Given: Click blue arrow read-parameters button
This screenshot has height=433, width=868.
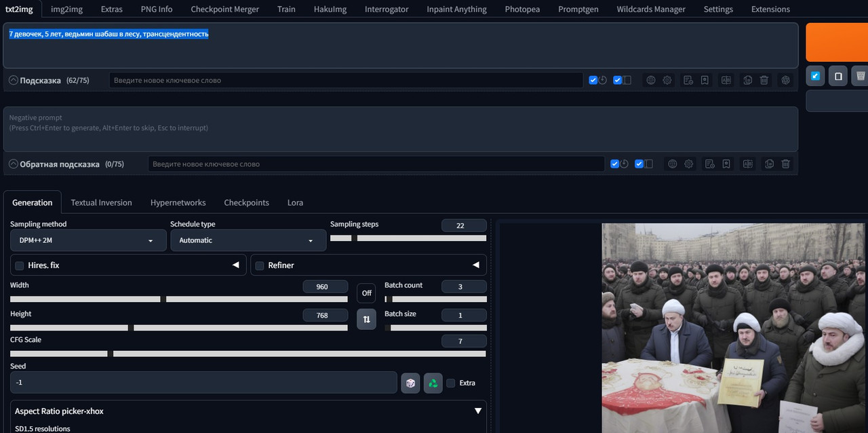Looking at the screenshot, I should tap(815, 76).
